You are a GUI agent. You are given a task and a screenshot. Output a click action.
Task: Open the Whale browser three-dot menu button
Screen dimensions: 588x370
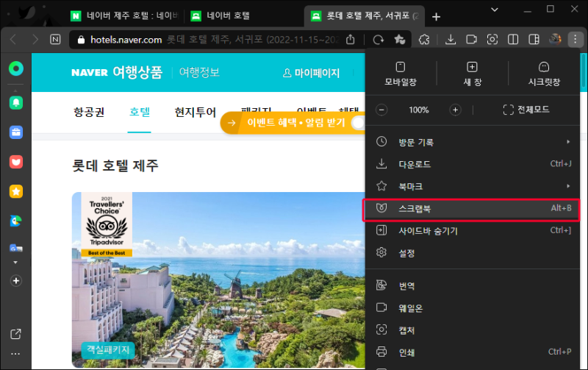coord(575,39)
